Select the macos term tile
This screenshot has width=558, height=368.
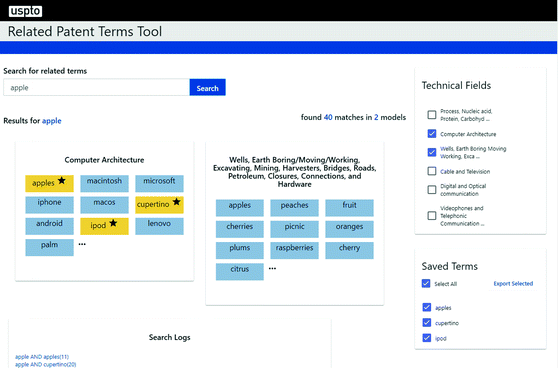click(104, 205)
